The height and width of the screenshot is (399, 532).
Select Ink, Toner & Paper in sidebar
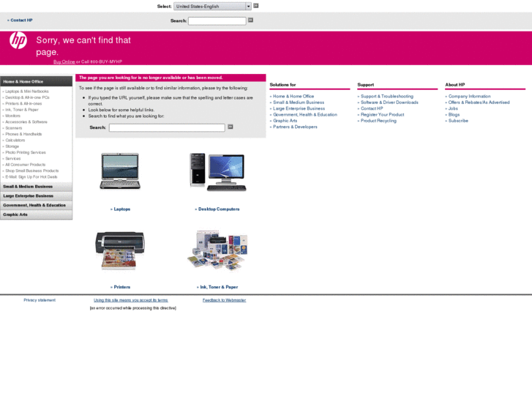[x=22, y=110]
